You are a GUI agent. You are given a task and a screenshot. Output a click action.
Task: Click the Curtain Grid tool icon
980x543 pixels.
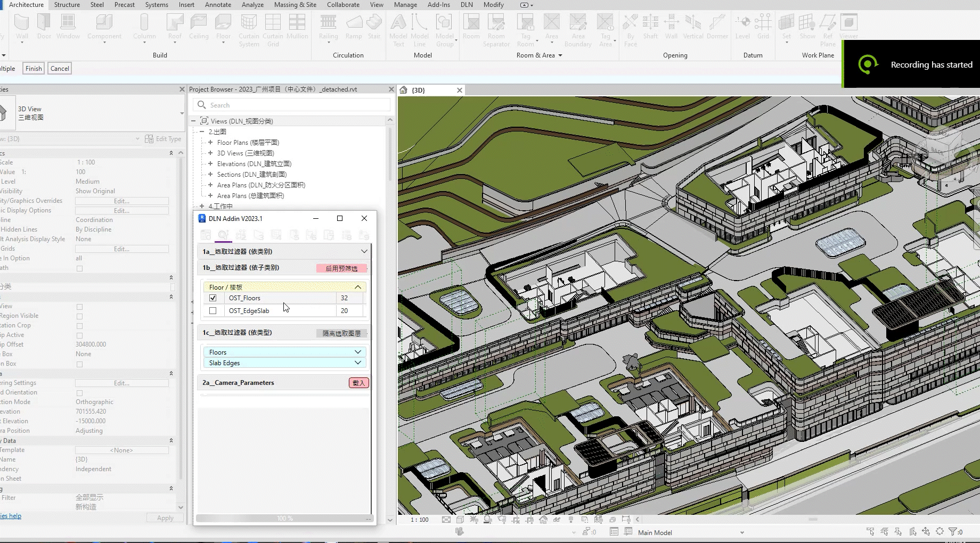click(x=273, y=27)
